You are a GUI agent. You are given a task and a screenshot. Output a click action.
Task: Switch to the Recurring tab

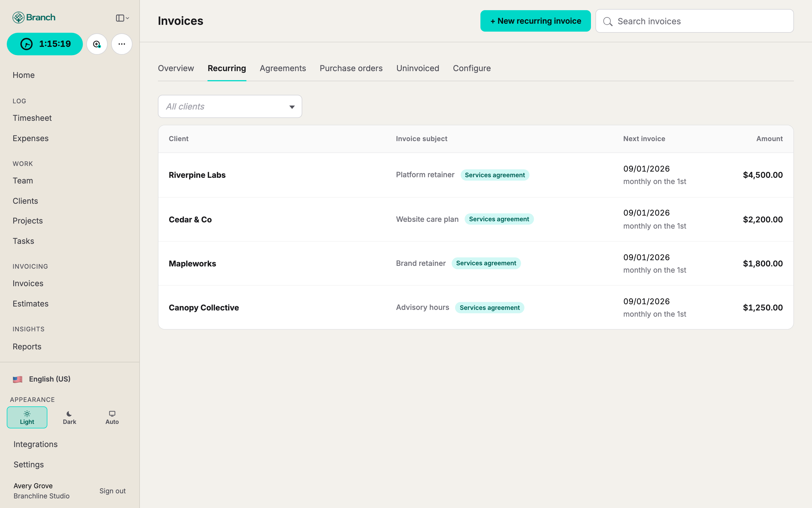click(x=227, y=68)
